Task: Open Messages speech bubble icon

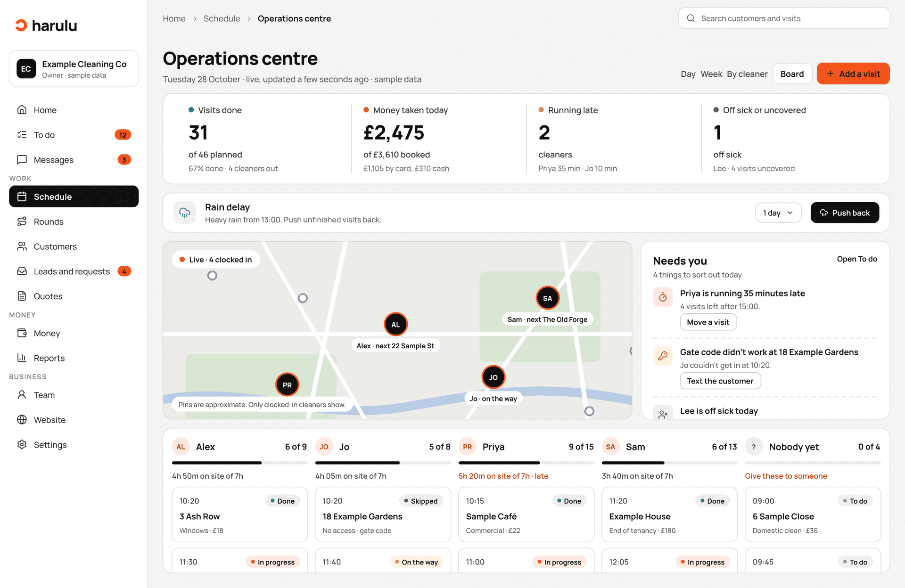Action: 22,160
